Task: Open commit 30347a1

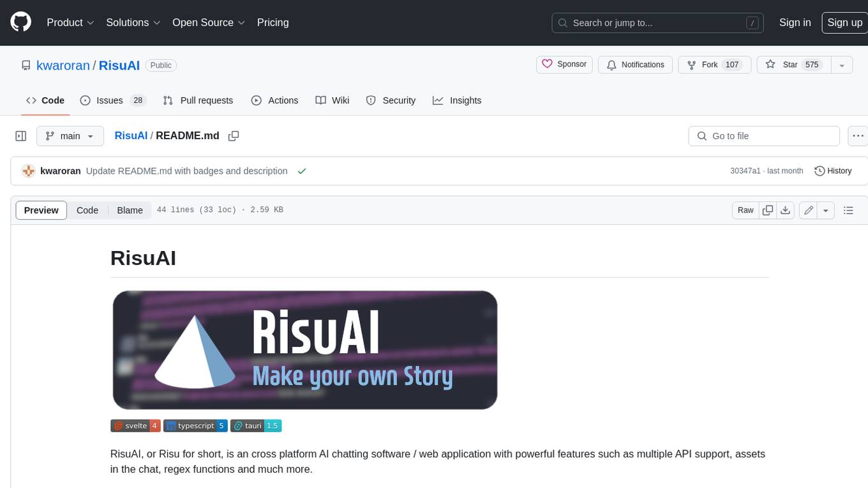Action: (x=745, y=171)
